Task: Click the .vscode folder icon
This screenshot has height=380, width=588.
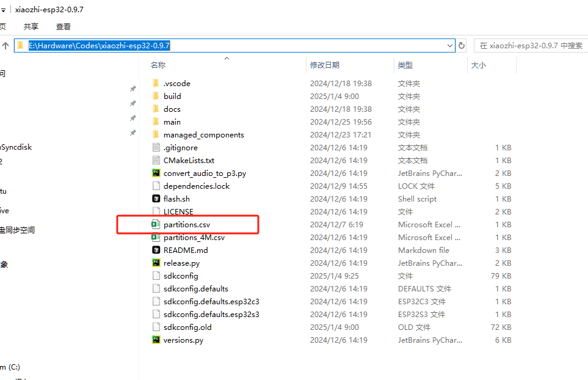Action: pyautogui.click(x=156, y=83)
